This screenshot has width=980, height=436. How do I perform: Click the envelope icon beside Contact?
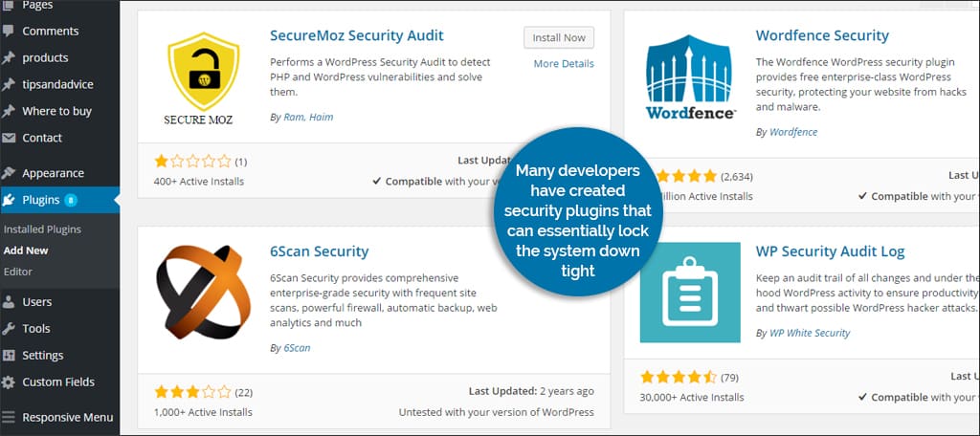(x=8, y=138)
